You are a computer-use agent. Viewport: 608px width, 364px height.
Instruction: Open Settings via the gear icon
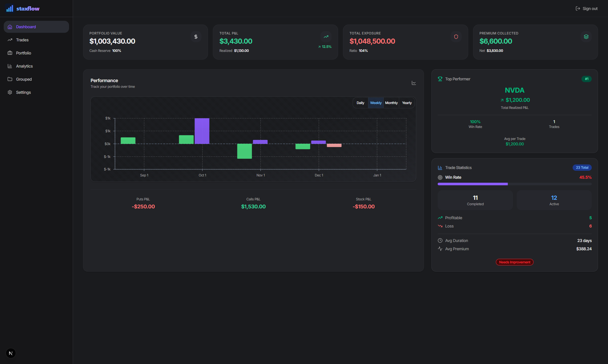pyautogui.click(x=10, y=92)
